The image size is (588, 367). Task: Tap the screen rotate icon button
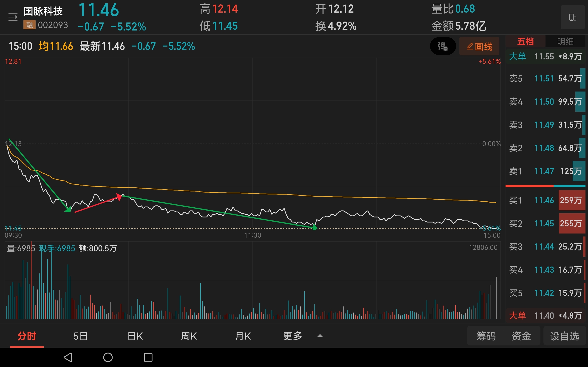click(x=572, y=17)
